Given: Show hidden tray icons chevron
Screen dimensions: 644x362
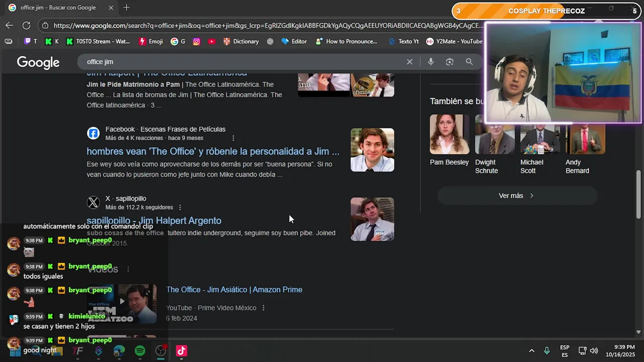Looking at the screenshot, I should pyautogui.click(x=531, y=351).
